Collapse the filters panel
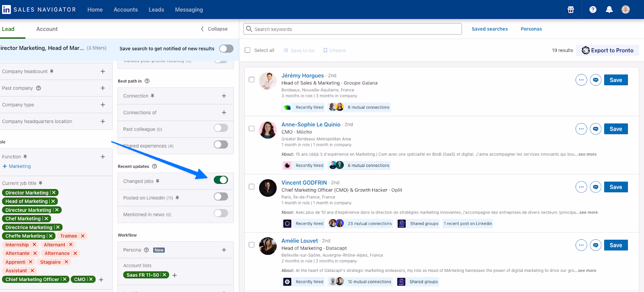 214,29
